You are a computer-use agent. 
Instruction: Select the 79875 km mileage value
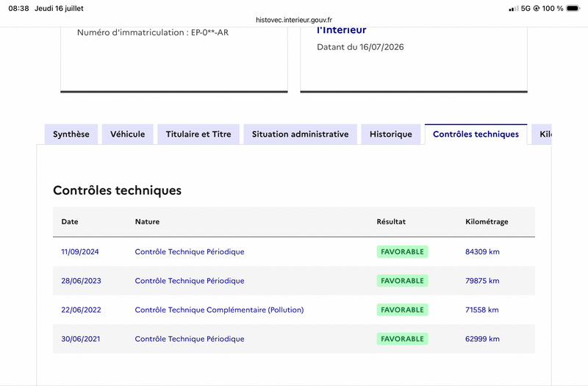[482, 281]
